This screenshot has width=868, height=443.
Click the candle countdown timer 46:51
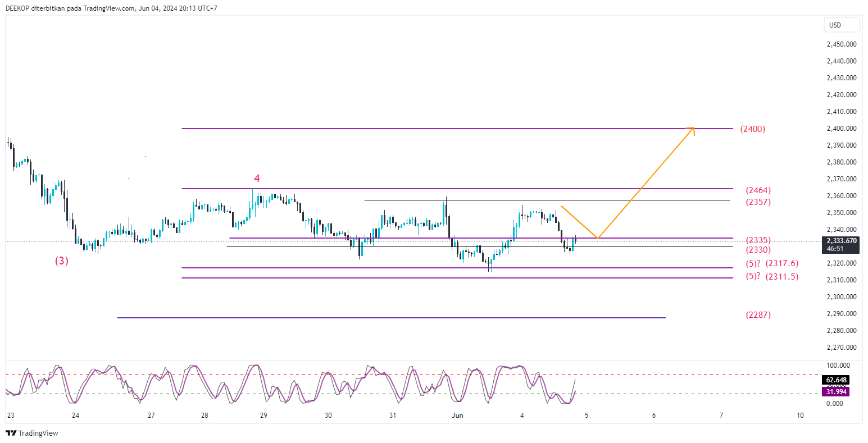(834, 249)
